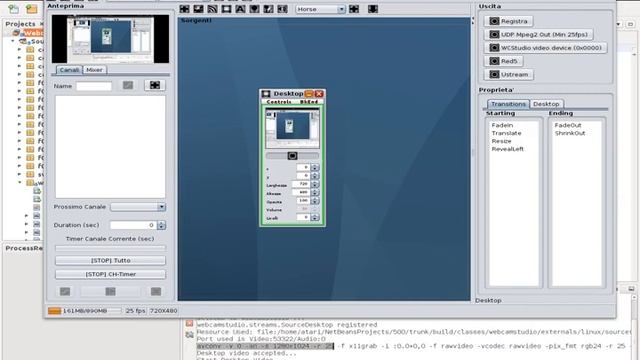Toggle WCStudio video device output

pos(545,48)
